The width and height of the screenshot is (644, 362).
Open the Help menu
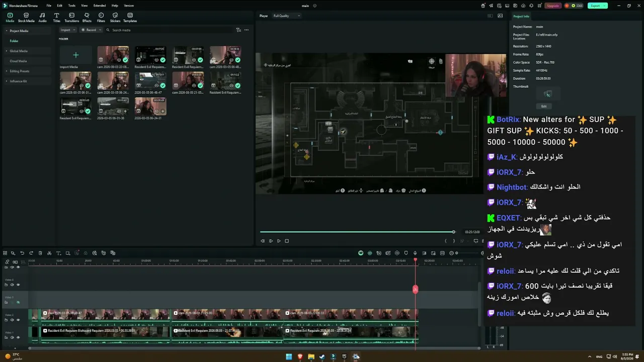(x=115, y=6)
